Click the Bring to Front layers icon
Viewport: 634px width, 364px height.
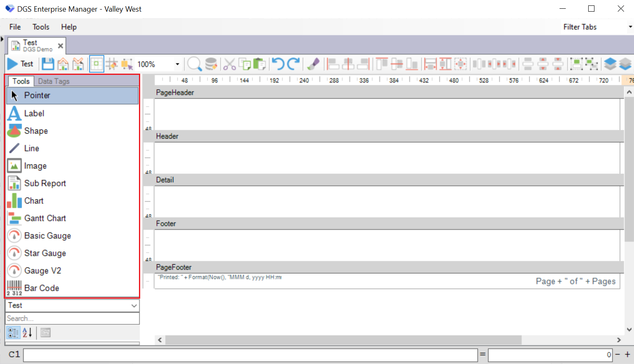(610, 64)
